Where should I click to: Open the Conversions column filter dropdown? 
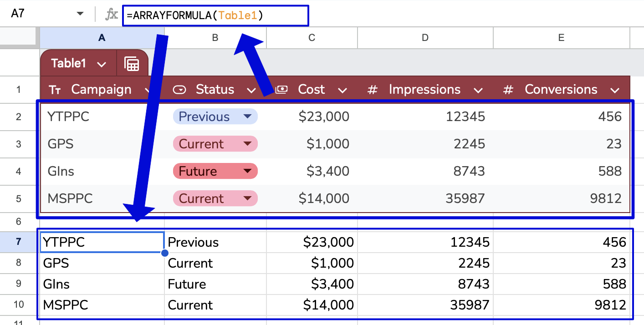click(x=615, y=89)
